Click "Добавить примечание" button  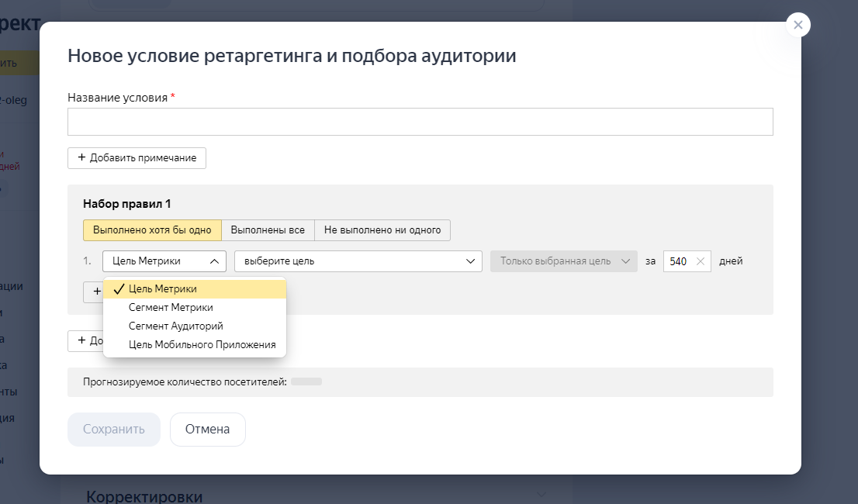tap(137, 158)
